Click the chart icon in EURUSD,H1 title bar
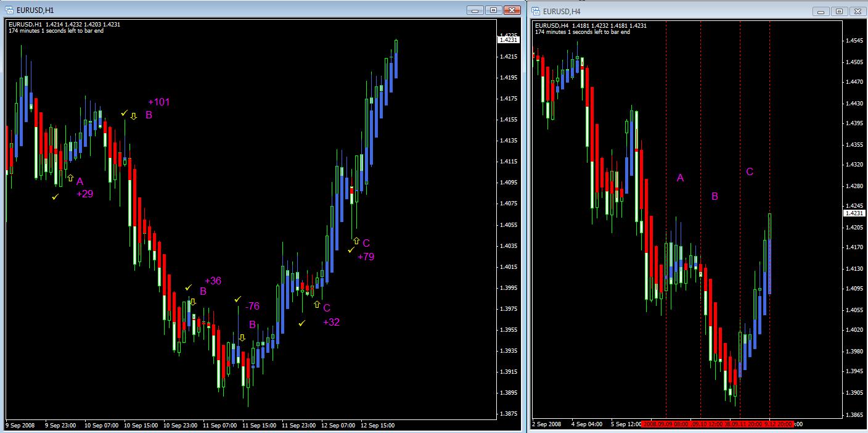The width and height of the screenshot is (868, 433). (9, 10)
